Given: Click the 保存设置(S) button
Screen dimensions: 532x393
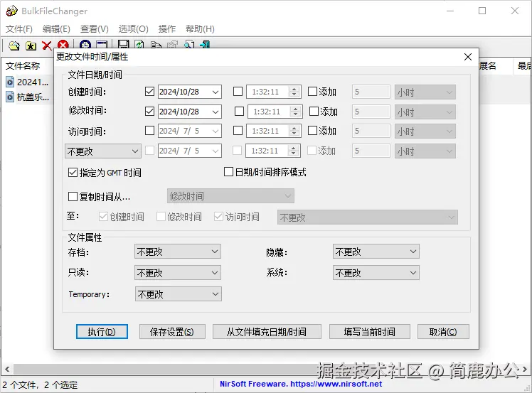Looking at the screenshot, I should pyautogui.click(x=172, y=332).
